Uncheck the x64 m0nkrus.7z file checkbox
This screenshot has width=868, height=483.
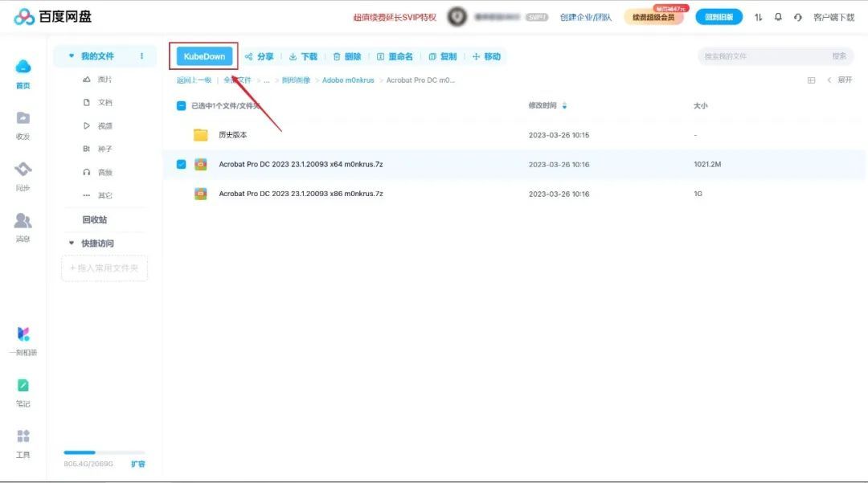tap(181, 164)
